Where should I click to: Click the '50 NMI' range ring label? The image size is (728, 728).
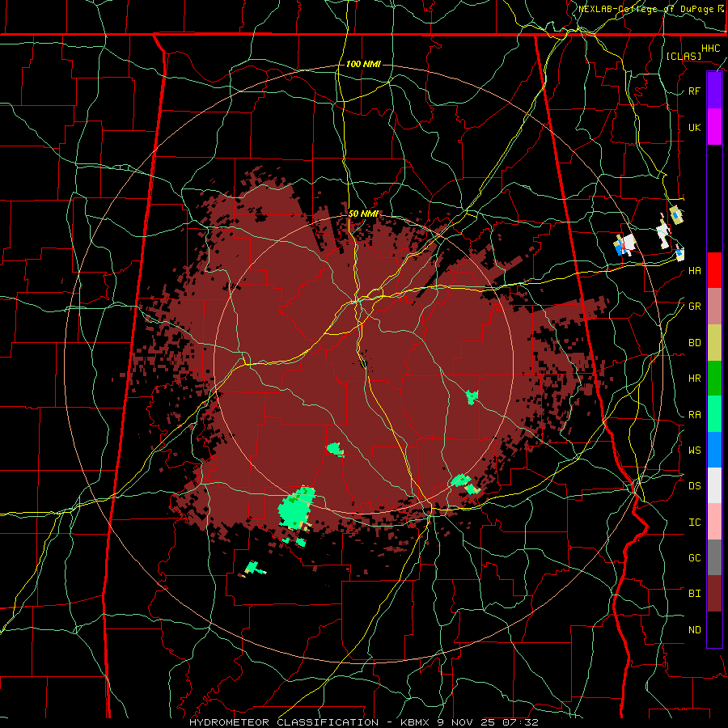363,214
